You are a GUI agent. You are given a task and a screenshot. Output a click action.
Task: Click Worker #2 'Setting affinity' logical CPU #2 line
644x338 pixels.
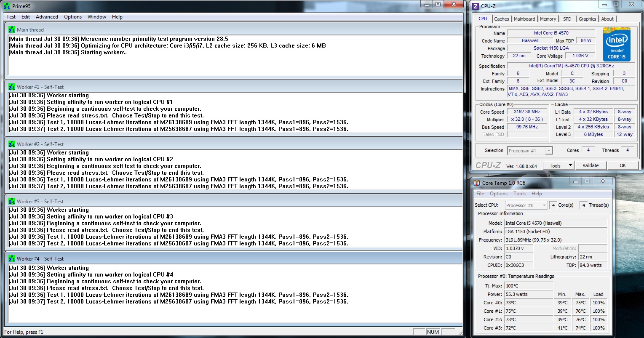pyautogui.click(x=91, y=159)
